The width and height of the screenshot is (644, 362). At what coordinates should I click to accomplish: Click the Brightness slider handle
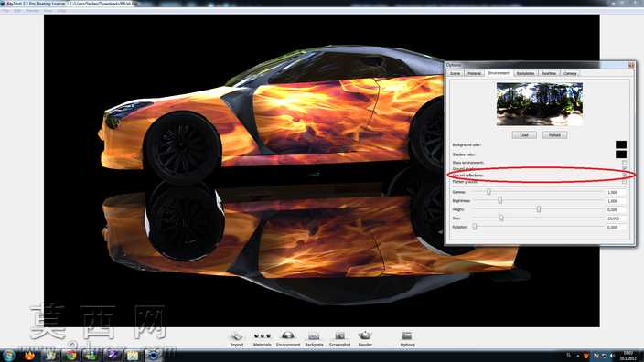pyautogui.click(x=499, y=201)
